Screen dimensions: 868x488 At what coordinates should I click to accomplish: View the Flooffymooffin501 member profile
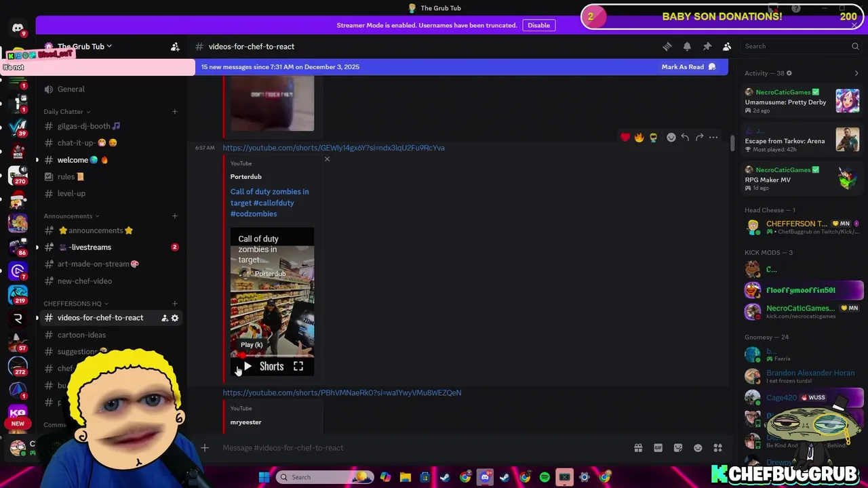[802, 290]
